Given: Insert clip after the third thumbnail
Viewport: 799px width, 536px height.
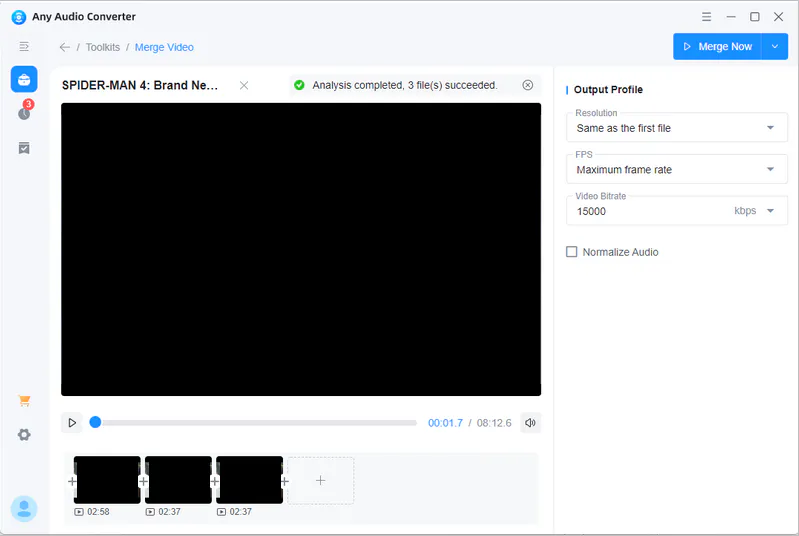Looking at the screenshot, I should tap(284, 481).
